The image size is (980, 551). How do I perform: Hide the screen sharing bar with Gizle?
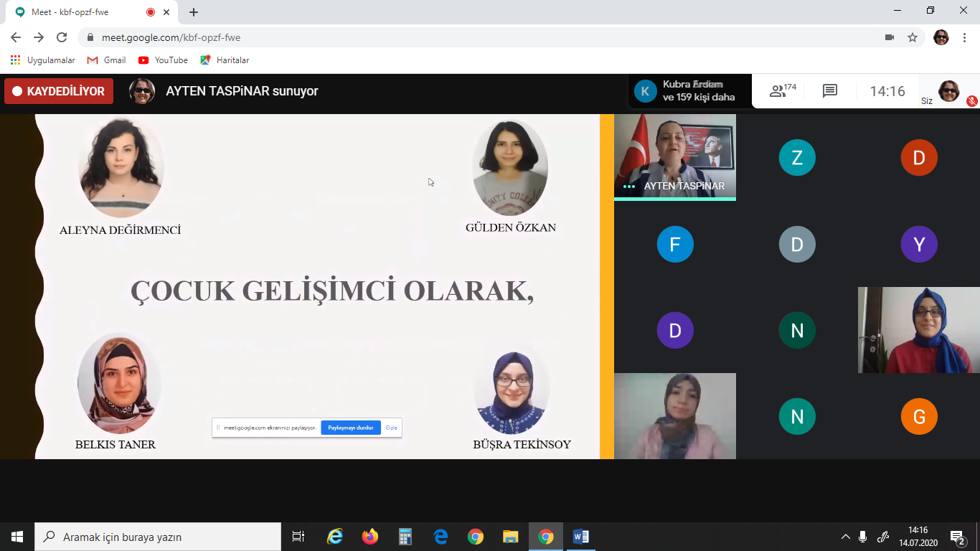click(x=391, y=428)
